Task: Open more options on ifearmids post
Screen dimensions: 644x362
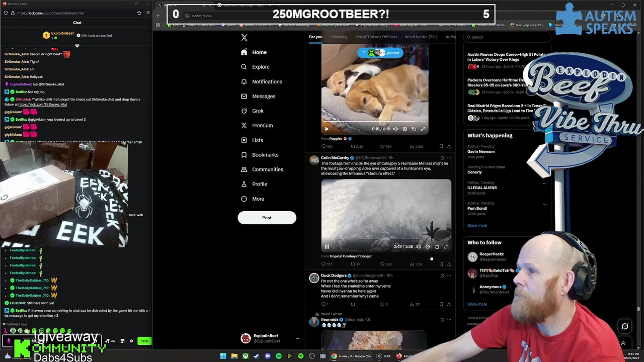Action: pos(449,319)
